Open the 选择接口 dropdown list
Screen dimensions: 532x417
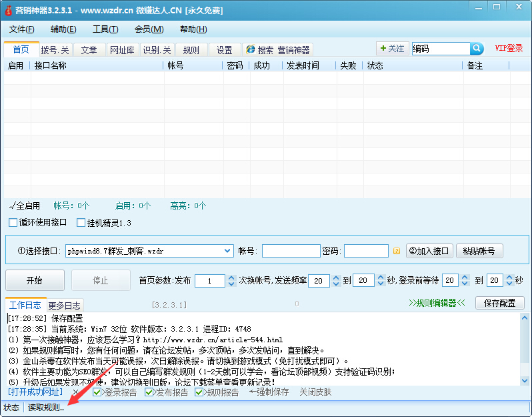[227, 251]
